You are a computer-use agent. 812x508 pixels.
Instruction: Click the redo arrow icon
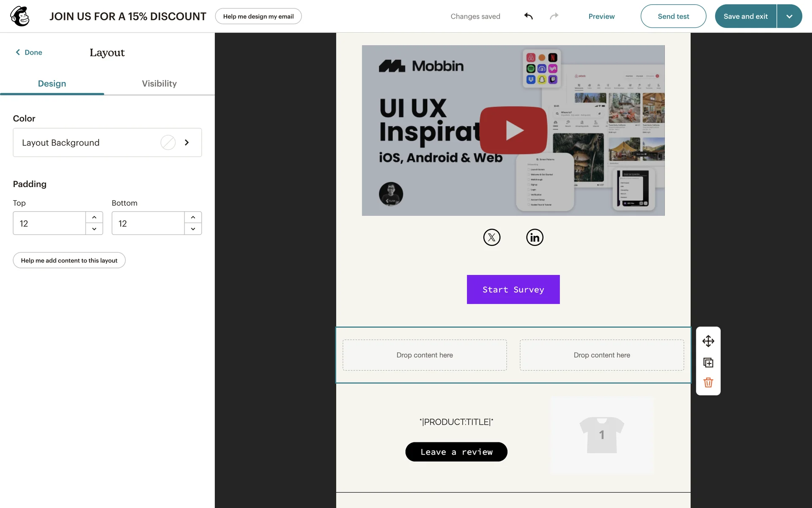pyautogui.click(x=554, y=16)
